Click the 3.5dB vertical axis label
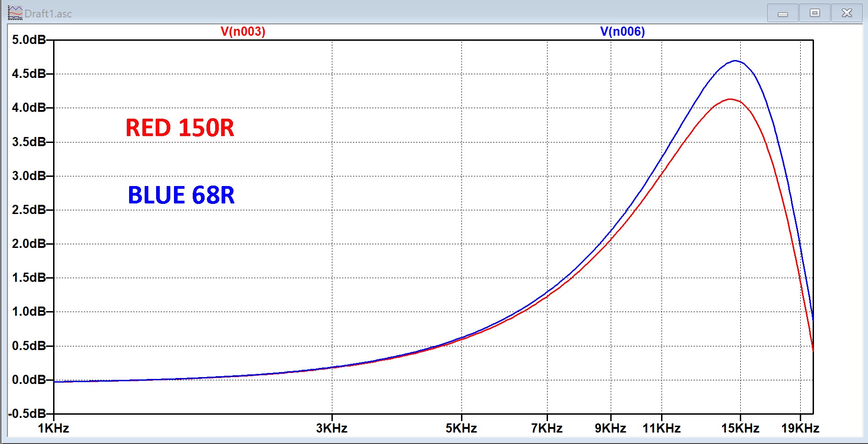Image resolution: width=868 pixels, height=444 pixels. [x=29, y=142]
